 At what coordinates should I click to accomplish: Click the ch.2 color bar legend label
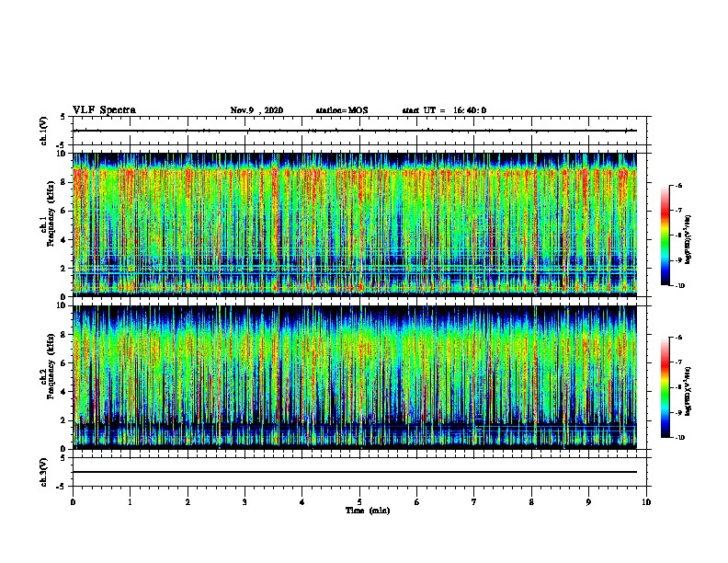pos(688,391)
